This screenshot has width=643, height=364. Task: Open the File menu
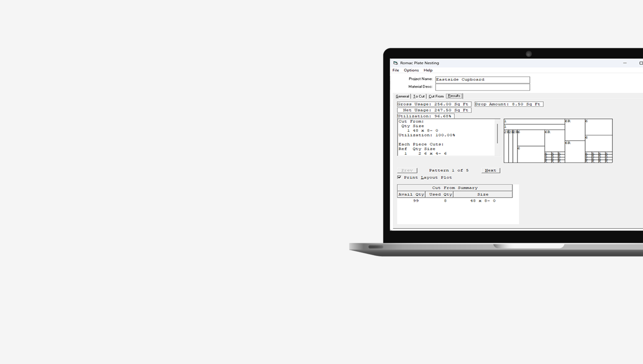click(395, 70)
